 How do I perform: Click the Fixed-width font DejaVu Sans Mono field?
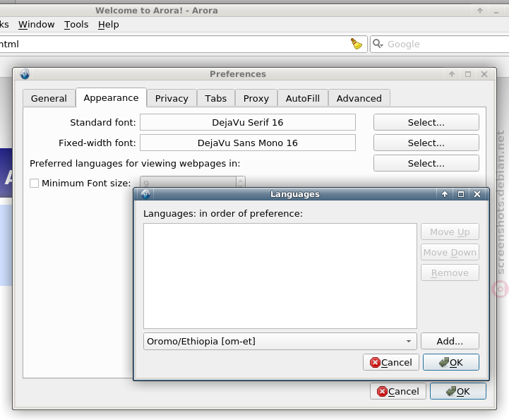248,143
